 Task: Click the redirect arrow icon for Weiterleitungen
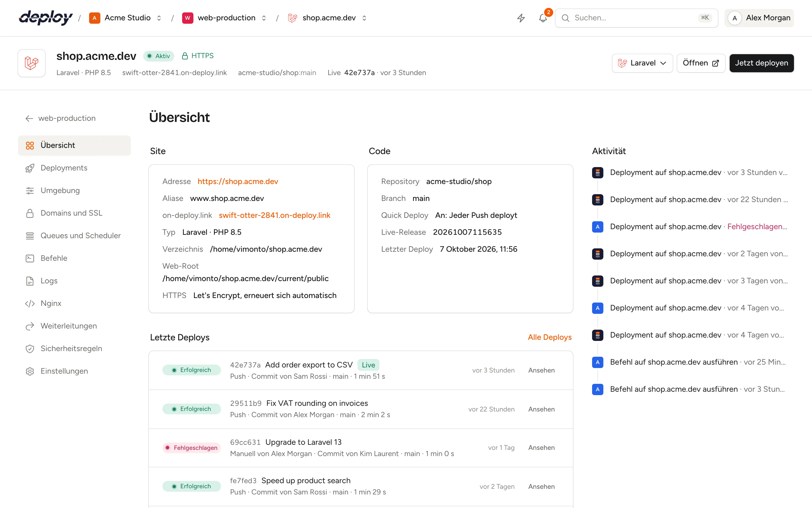click(30, 326)
